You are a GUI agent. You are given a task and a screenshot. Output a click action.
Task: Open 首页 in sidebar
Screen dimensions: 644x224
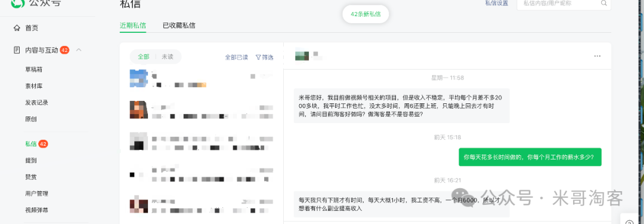point(32,28)
